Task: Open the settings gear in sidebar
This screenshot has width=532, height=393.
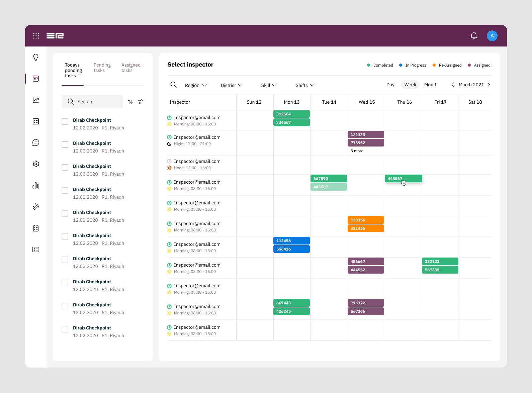Action: pos(36,164)
